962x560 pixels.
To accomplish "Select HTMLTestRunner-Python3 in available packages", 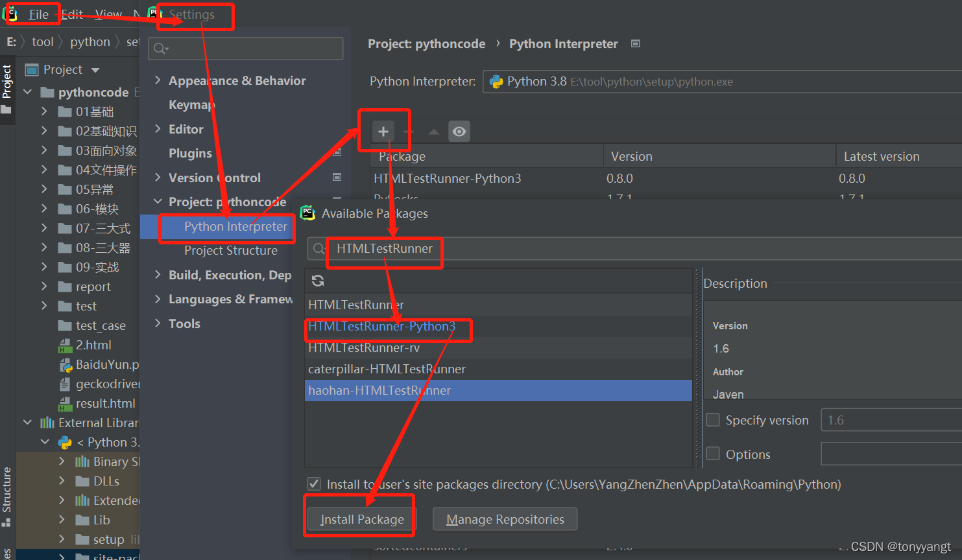I will click(498, 326).
